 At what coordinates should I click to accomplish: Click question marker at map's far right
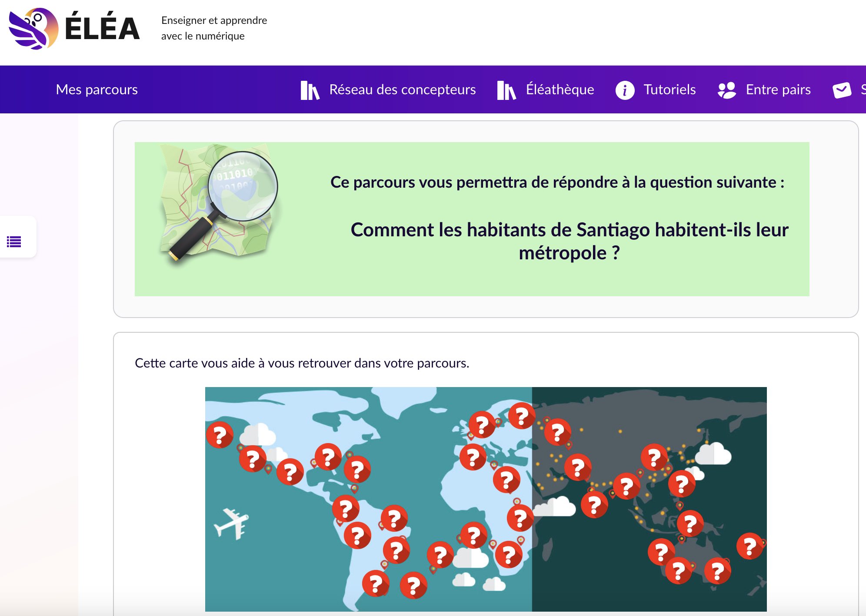point(749,546)
